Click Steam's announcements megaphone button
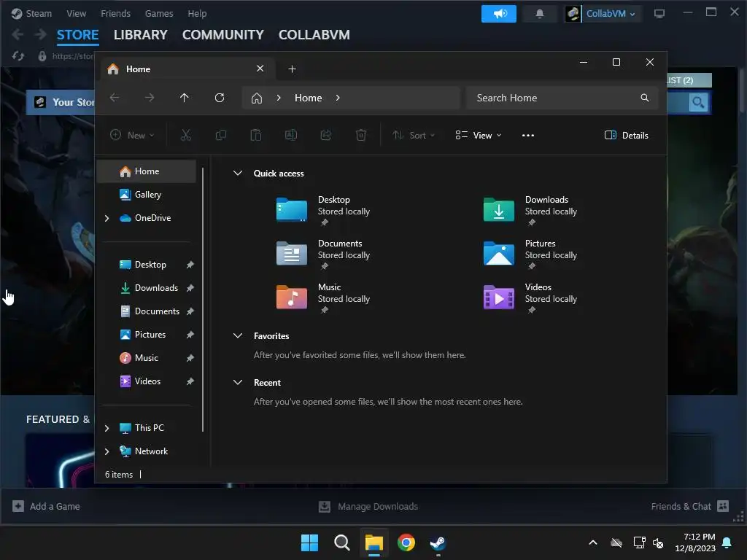 click(x=499, y=14)
